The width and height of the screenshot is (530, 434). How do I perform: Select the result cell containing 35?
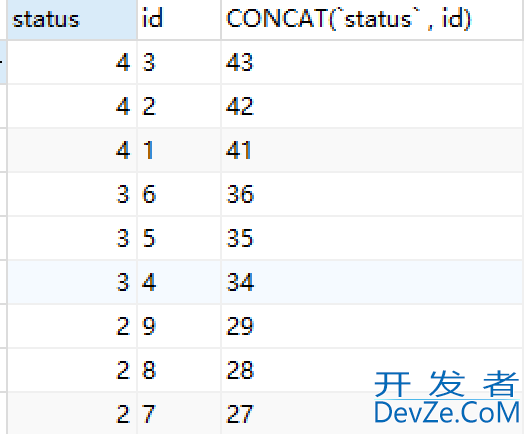click(372, 238)
